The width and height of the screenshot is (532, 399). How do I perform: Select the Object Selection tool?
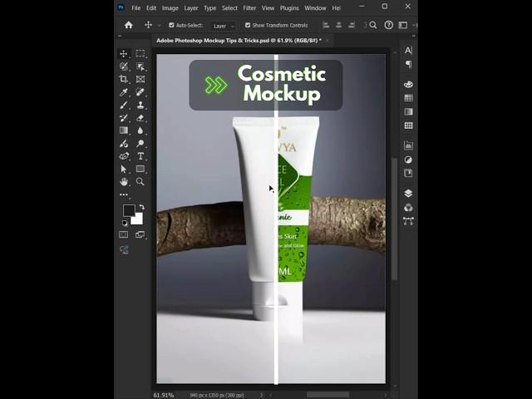pyautogui.click(x=140, y=66)
